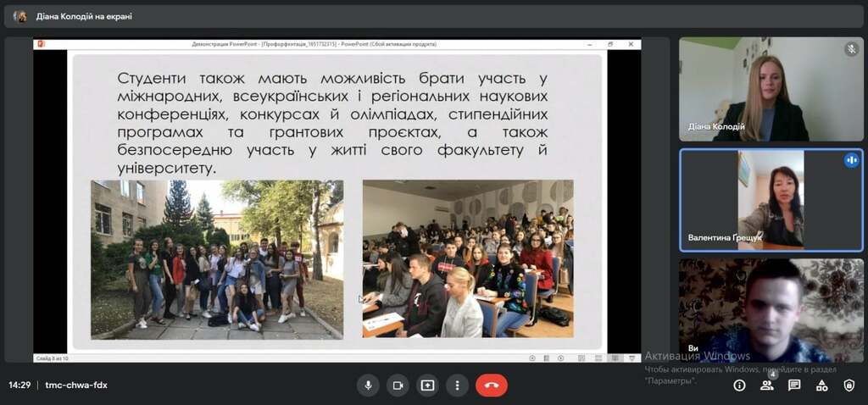The width and height of the screenshot is (868, 405).
Task: Open meeting details info icon
Action: pyautogui.click(x=739, y=385)
